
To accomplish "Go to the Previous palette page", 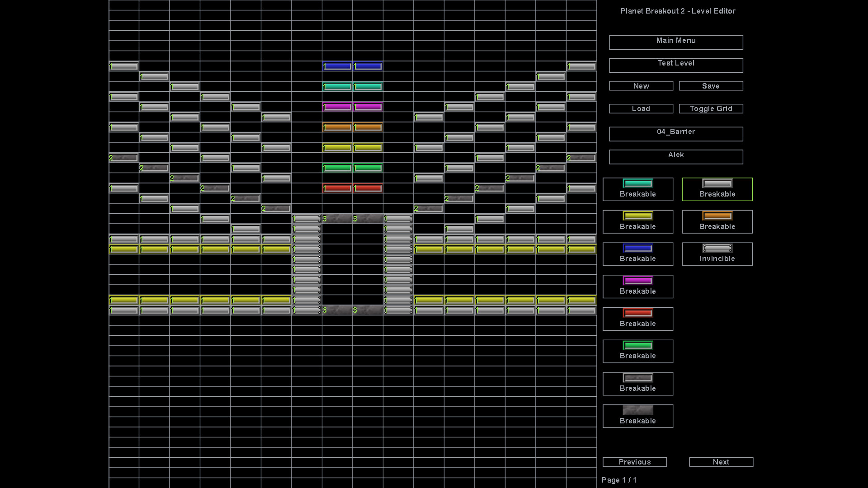I will pyautogui.click(x=634, y=462).
